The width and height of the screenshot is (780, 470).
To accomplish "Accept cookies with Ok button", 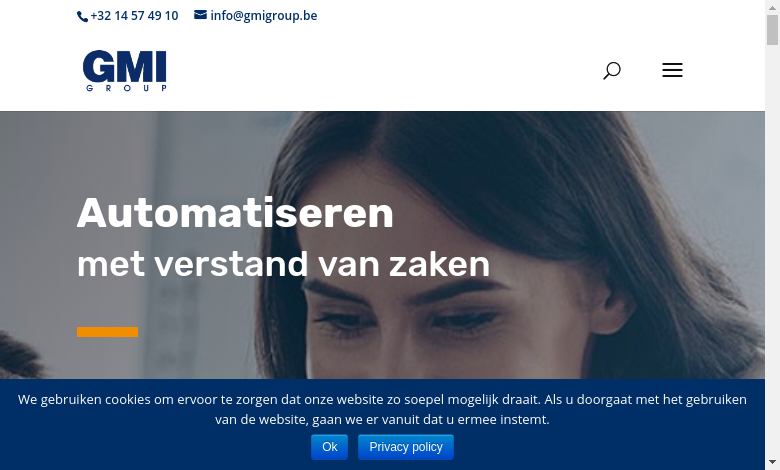I will [329, 447].
